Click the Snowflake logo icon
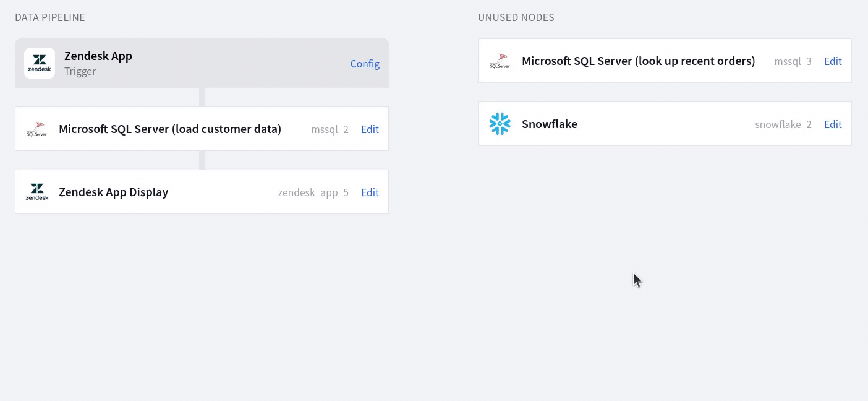 point(500,124)
